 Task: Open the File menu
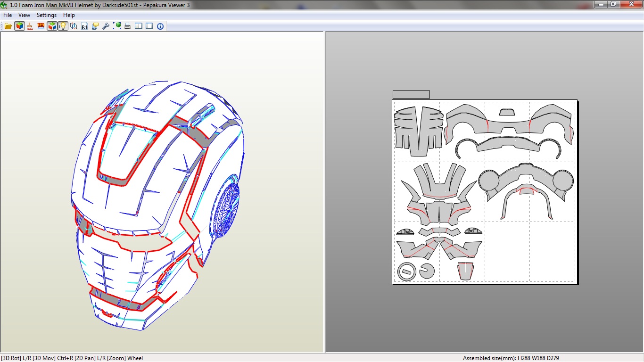pos(8,15)
